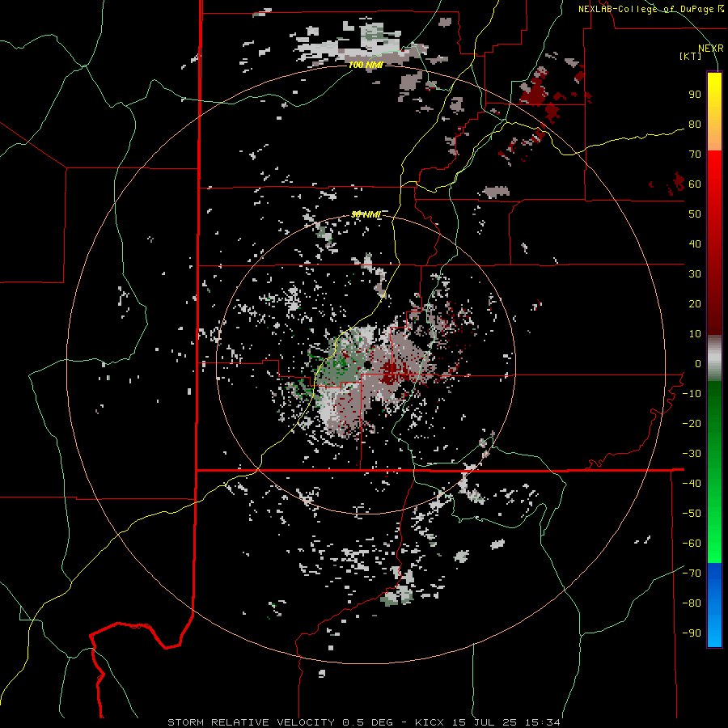The height and width of the screenshot is (728, 728).
Task: Click the 80 value on the velocity scale
Action: [695, 125]
